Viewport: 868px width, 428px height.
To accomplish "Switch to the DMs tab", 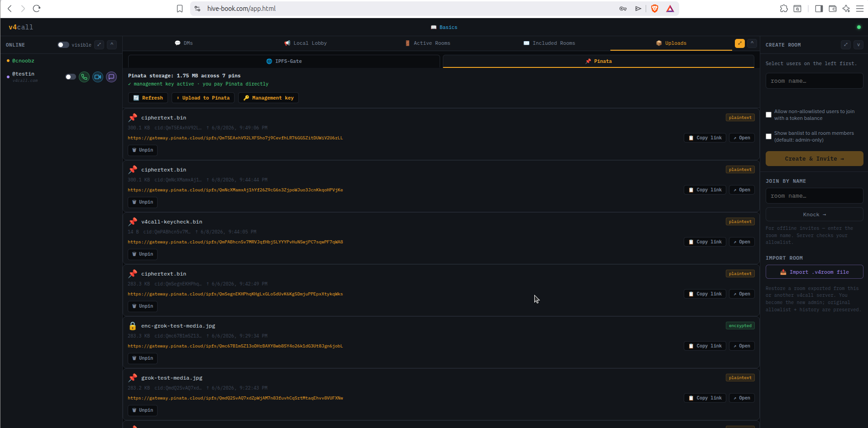I will (184, 43).
